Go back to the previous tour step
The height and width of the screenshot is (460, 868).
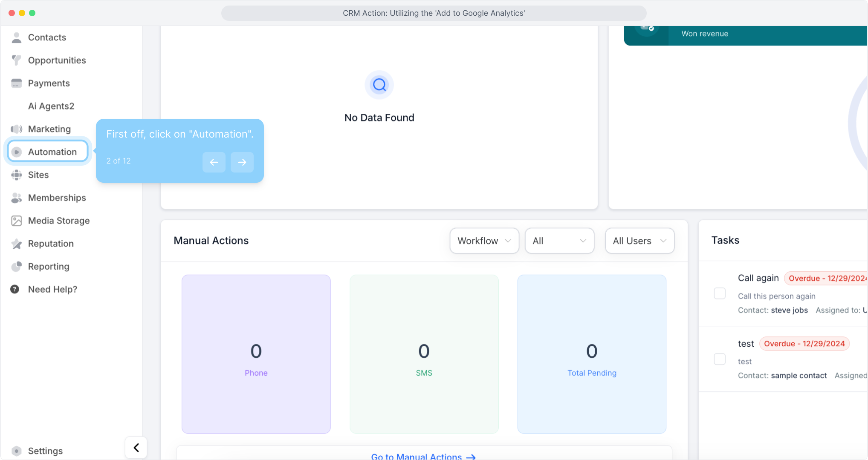click(214, 162)
